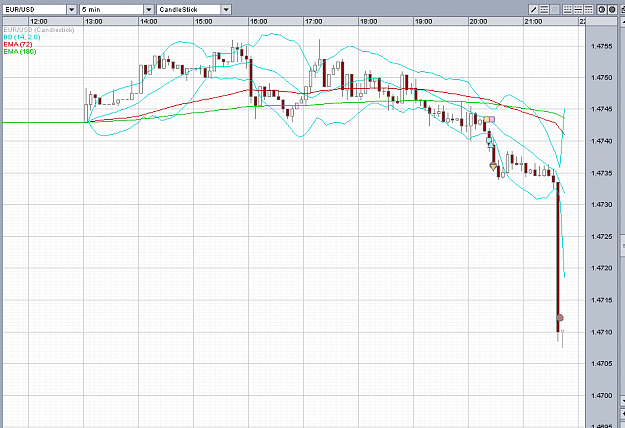The width and height of the screenshot is (625, 428).
Task: Click the cyan square marker on candle
Action: (x=489, y=140)
